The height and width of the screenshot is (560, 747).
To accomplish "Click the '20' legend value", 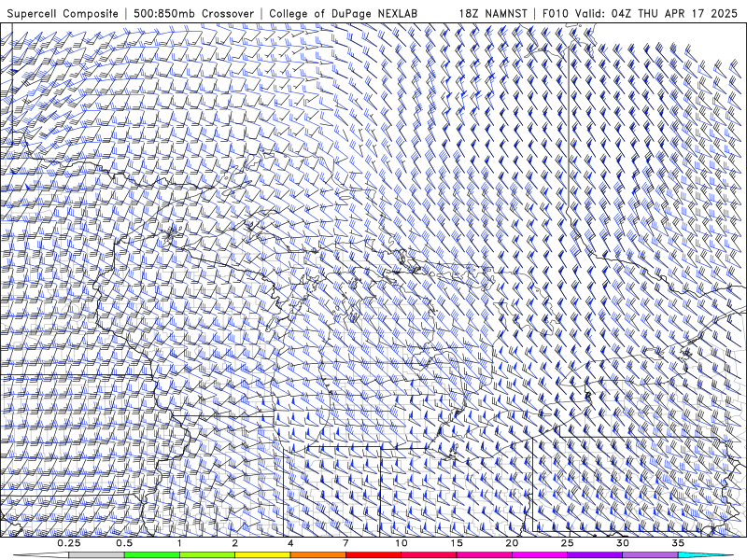I will [x=512, y=543].
